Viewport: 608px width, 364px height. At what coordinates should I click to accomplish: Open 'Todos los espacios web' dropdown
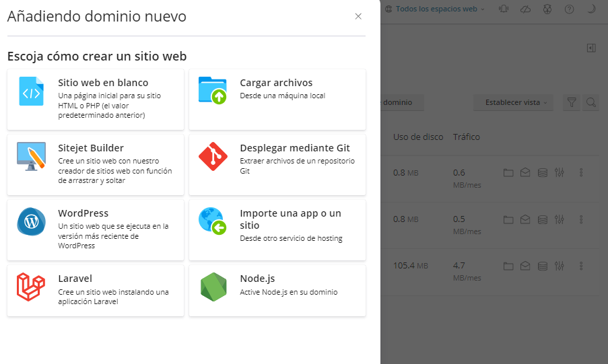(x=440, y=9)
